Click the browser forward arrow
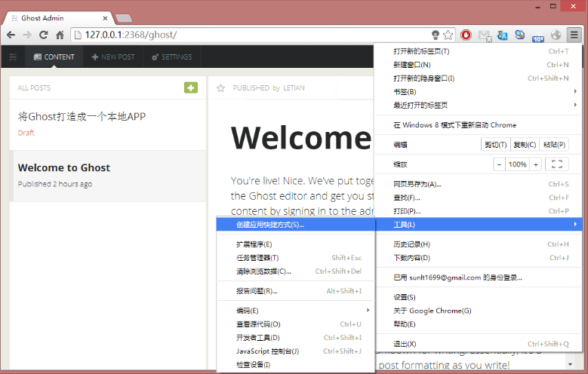The image size is (588, 374). 27,35
